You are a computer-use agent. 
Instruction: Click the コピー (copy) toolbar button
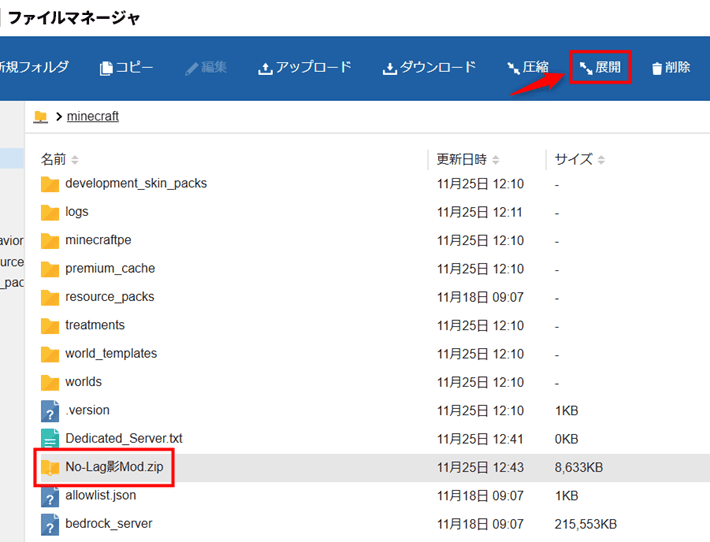point(126,68)
